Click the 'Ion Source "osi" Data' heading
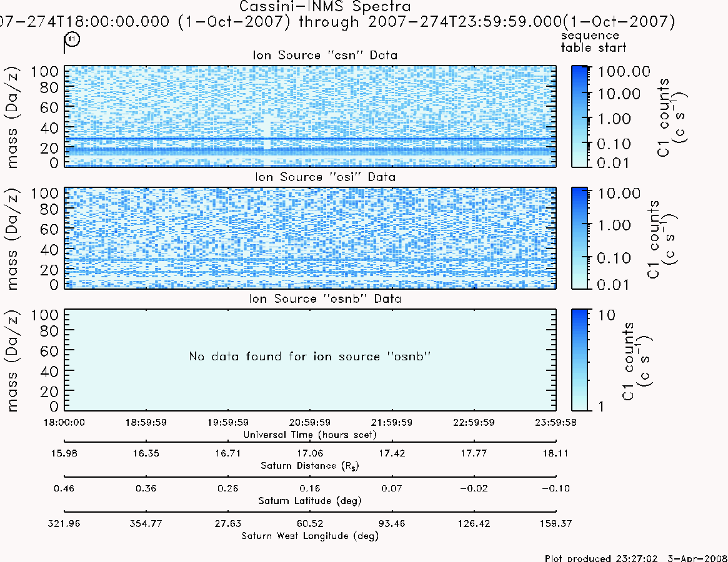This screenshot has width=728, height=562. pos(325,177)
